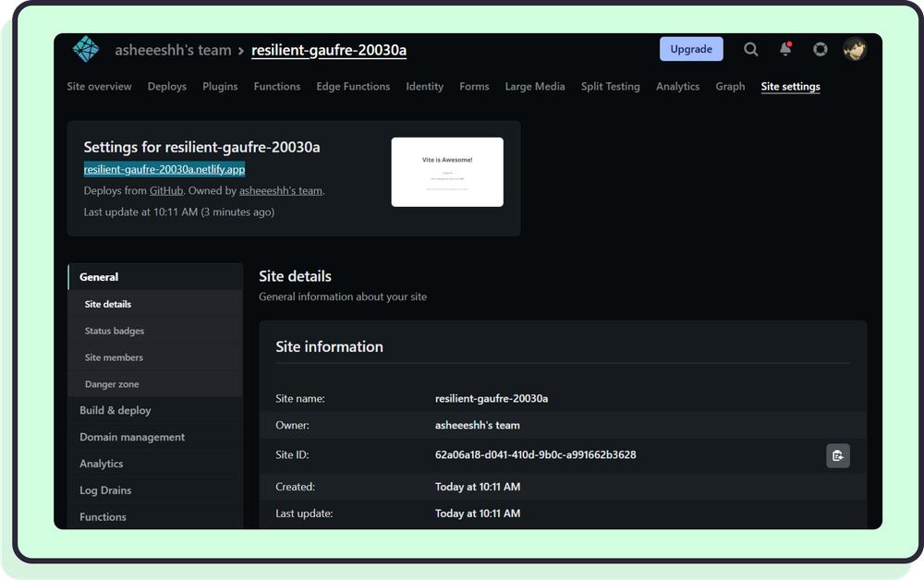This screenshot has height=580, width=924.
Task: Expand Build & deploy settings section
Action: pyautogui.click(x=115, y=410)
